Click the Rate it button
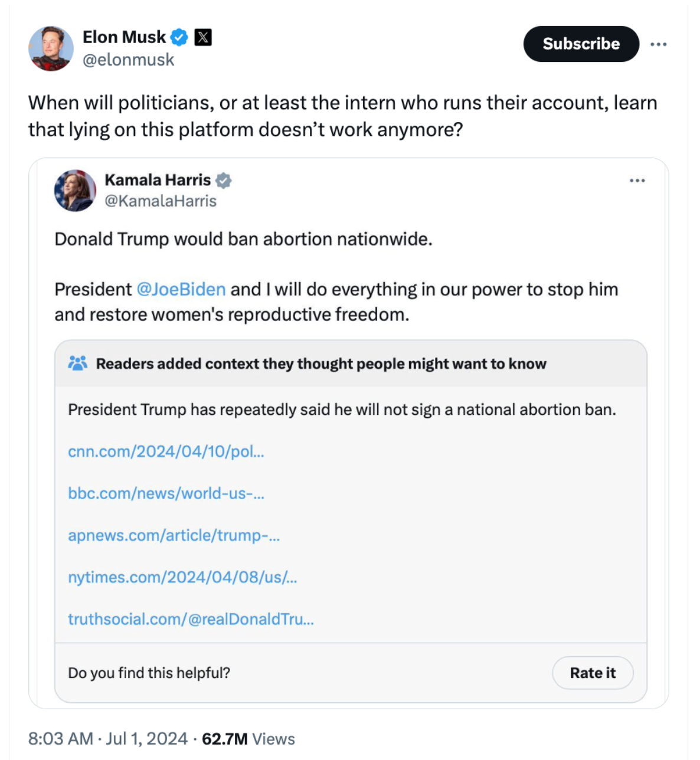The width and height of the screenshot is (700, 760). pos(593,673)
